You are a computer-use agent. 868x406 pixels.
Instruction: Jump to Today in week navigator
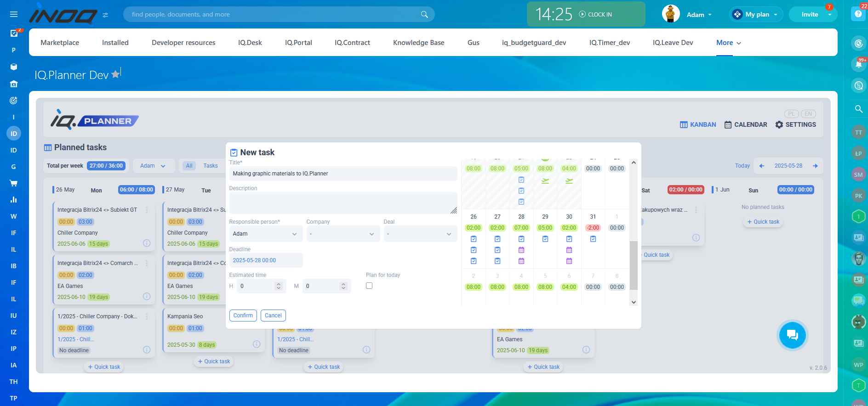(742, 166)
